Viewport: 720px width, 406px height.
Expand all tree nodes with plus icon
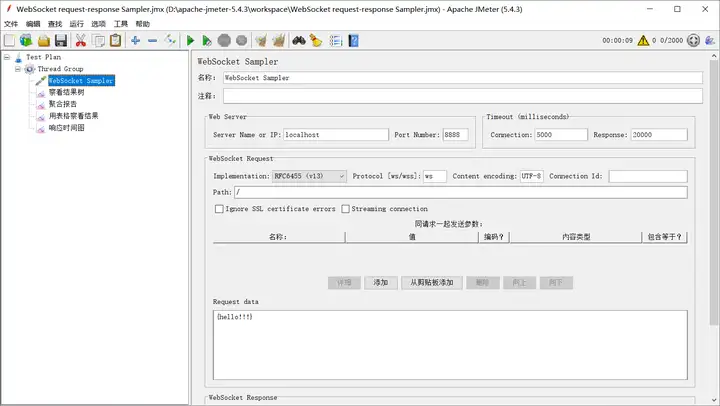135,41
